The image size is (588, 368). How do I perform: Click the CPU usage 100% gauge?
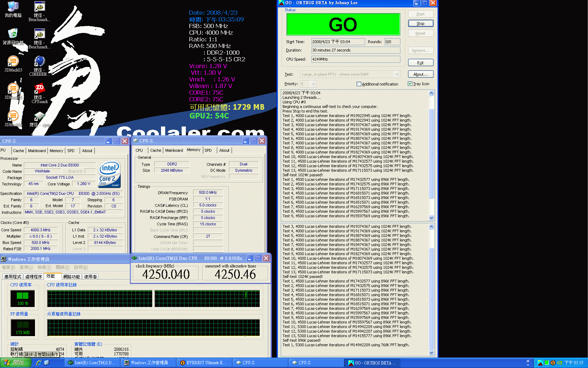tap(23, 299)
